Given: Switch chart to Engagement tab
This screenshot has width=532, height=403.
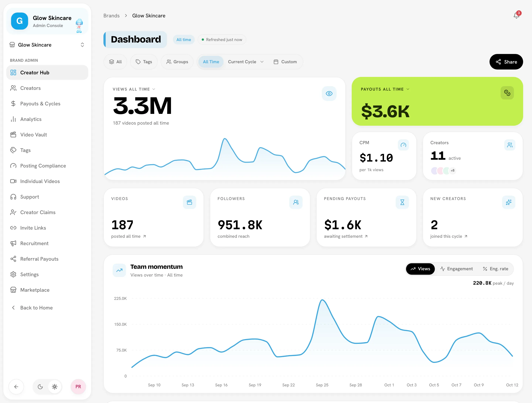Looking at the screenshot, I should [456, 269].
